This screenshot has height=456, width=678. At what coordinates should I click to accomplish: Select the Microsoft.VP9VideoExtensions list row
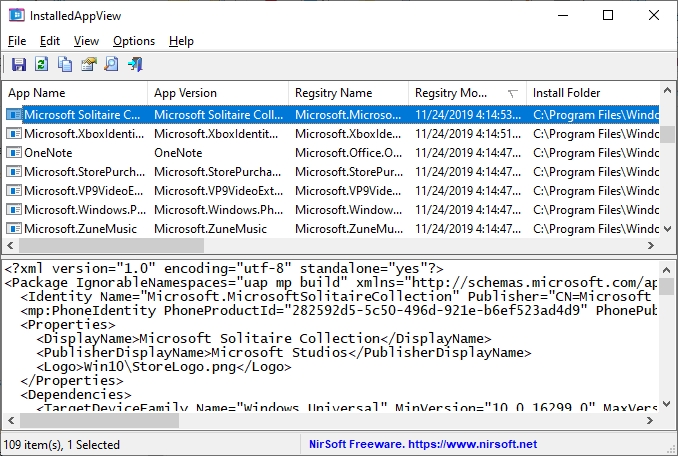coord(84,191)
